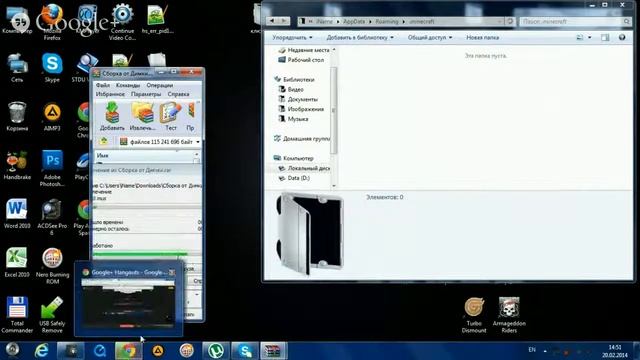Click Skype taskbar icon
Image resolution: width=640 pixels, height=360 pixels.
[x=245, y=351]
